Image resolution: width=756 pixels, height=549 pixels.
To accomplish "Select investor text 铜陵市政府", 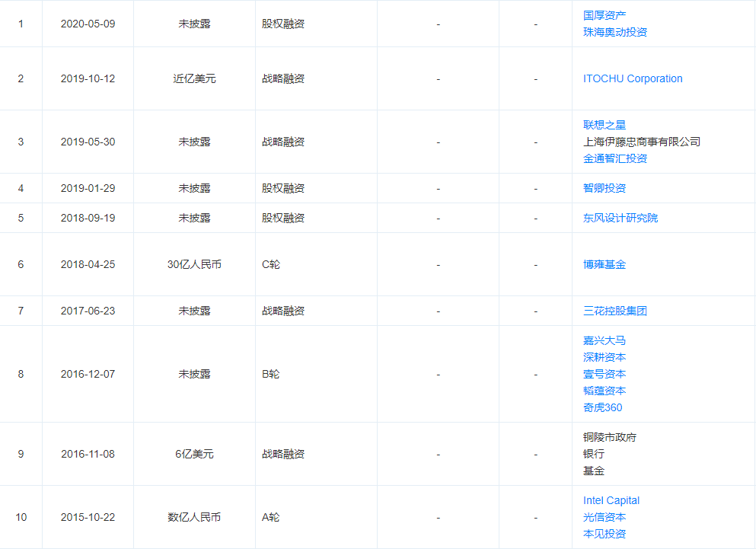I will pyautogui.click(x=609, y=437).
